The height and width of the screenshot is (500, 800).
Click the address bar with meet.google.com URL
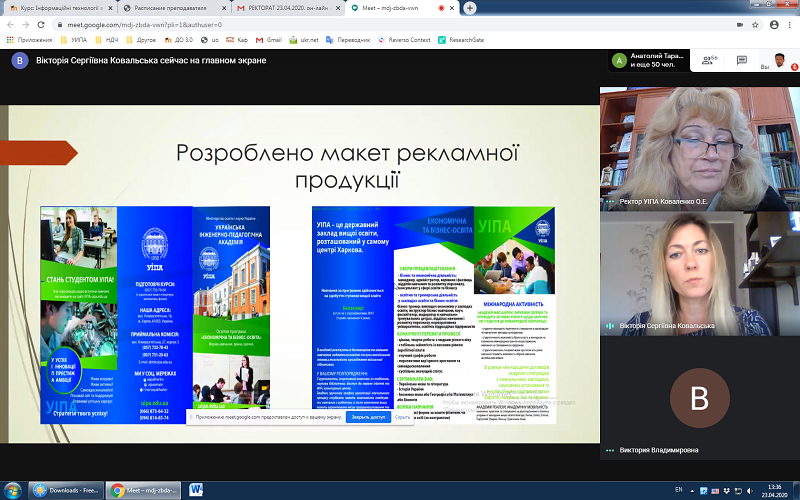pos(393,24)
